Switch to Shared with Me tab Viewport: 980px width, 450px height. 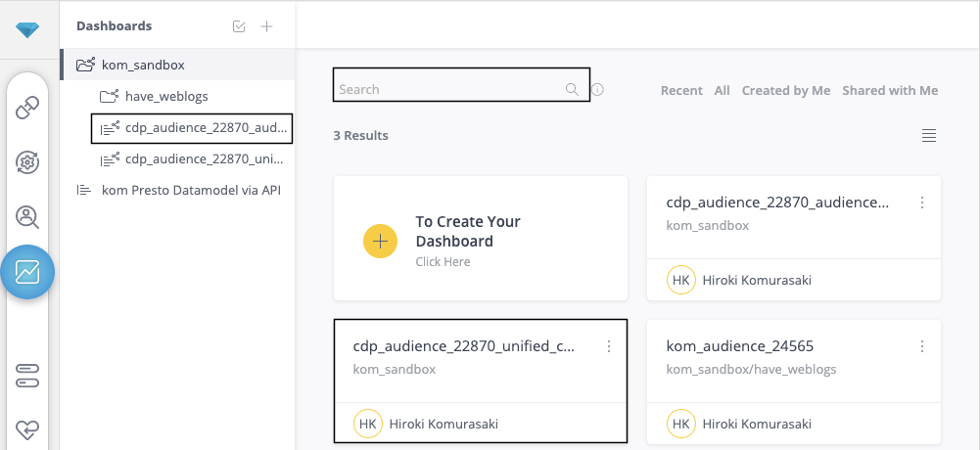pyautogui.click(x=889, y=90)
